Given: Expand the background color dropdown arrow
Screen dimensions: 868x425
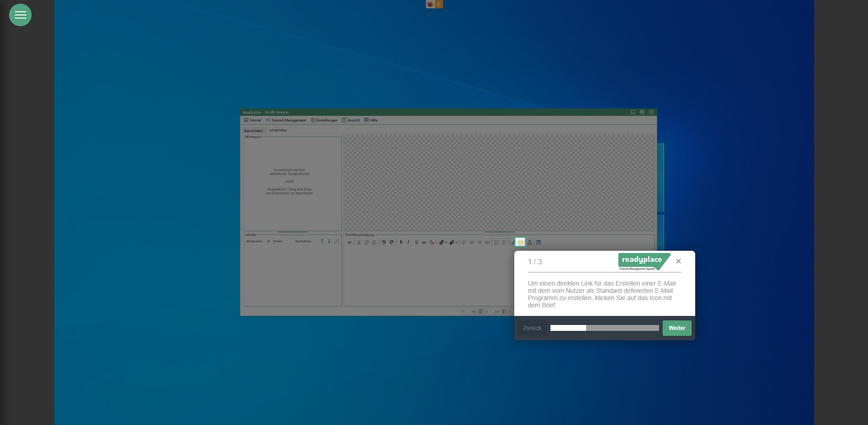Looking at the screenshot, I should pyautogui.click(x=456, y=243).
